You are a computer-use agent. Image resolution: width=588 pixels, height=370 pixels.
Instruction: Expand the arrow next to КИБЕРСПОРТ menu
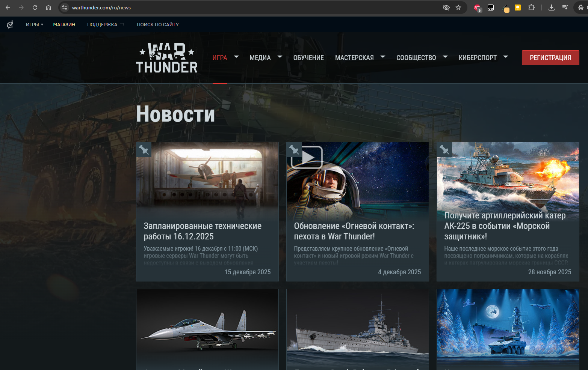click(506, 57)
